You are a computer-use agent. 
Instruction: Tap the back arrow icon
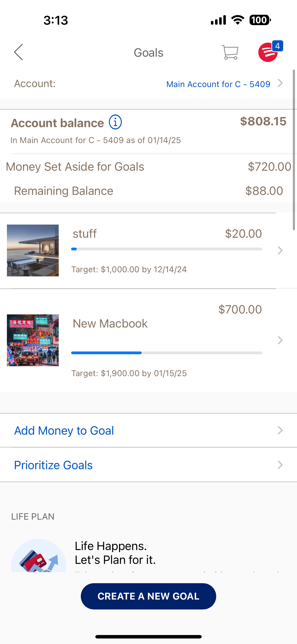click(18, 52)
